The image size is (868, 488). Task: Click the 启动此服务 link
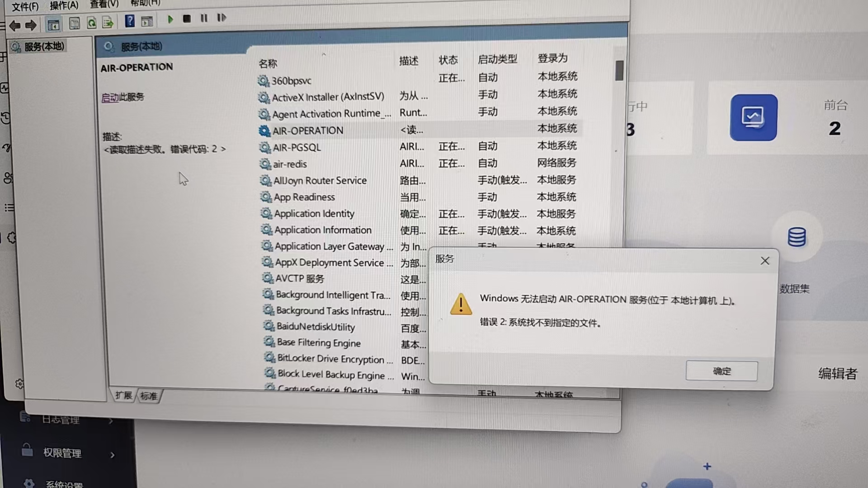point(122,97)
